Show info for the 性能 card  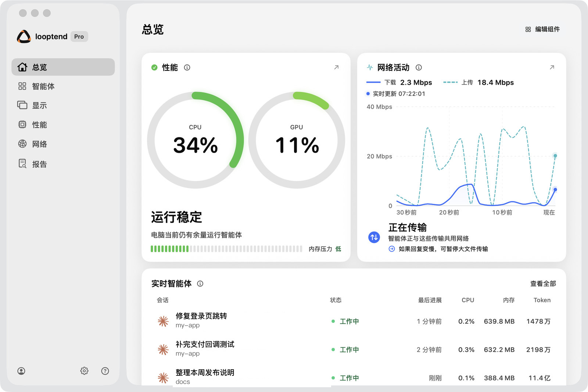[187, 68]
